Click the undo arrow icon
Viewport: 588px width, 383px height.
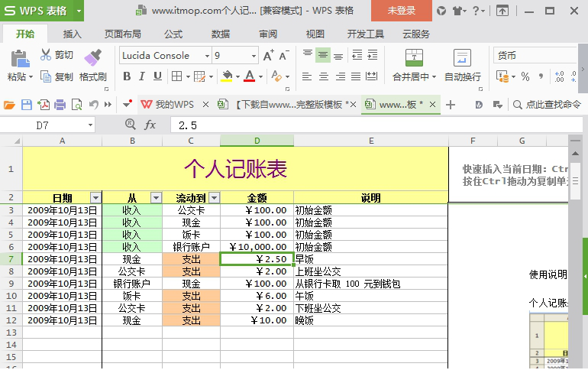coord(94,105)
